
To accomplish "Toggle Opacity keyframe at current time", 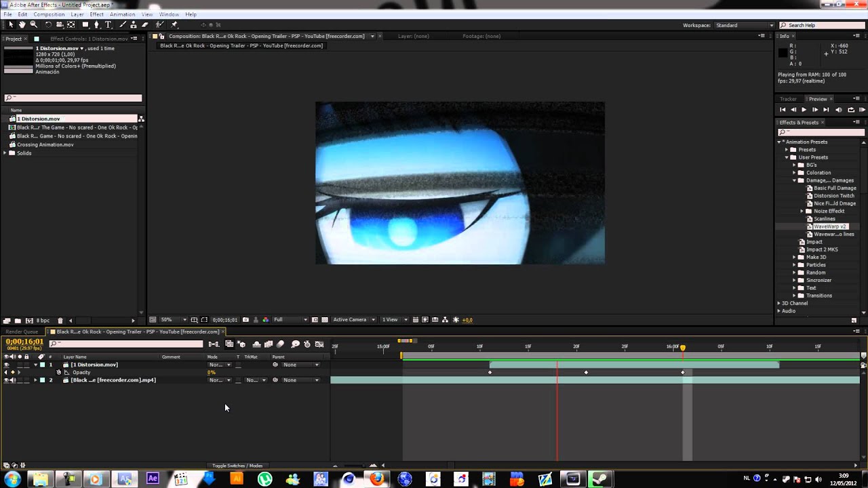I will (x=13, y=372).
